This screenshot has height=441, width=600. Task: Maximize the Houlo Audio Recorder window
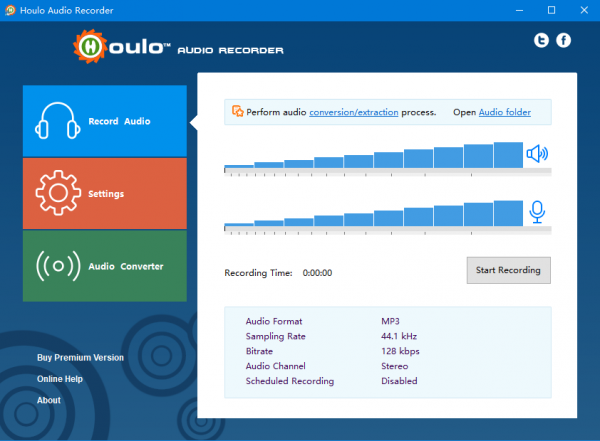pyautogui.click(x=551, y=10)
